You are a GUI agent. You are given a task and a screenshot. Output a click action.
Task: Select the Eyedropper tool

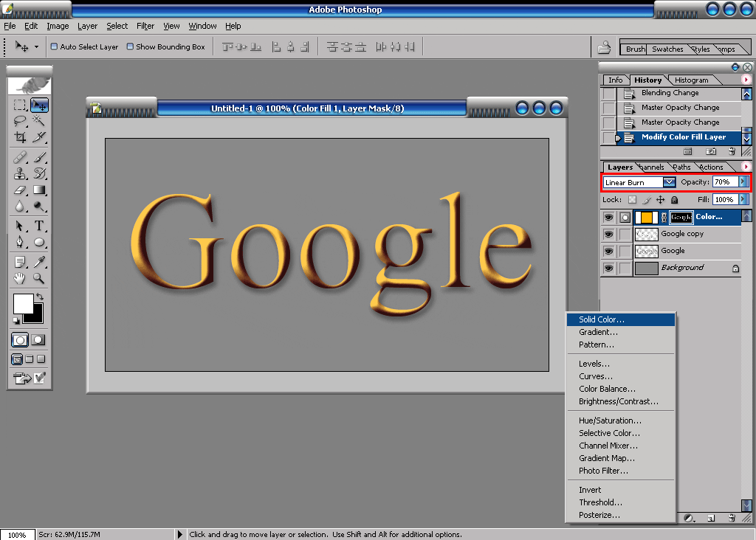click(39, 262)
